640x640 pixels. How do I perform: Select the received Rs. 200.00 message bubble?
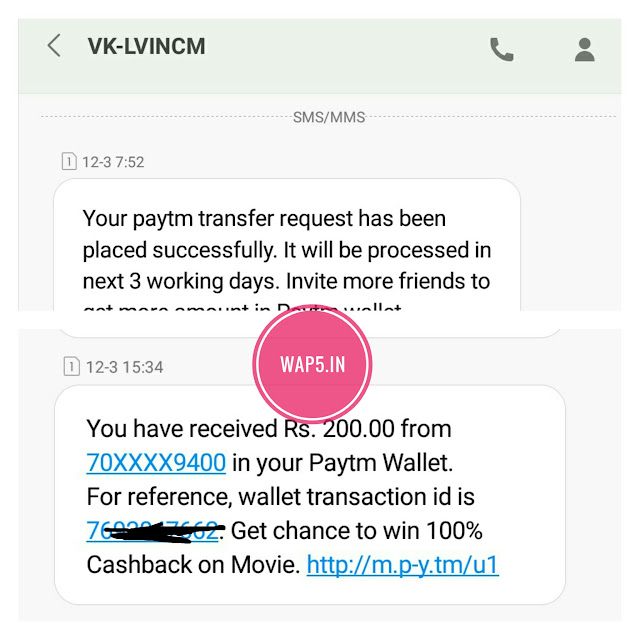[310, 494]
